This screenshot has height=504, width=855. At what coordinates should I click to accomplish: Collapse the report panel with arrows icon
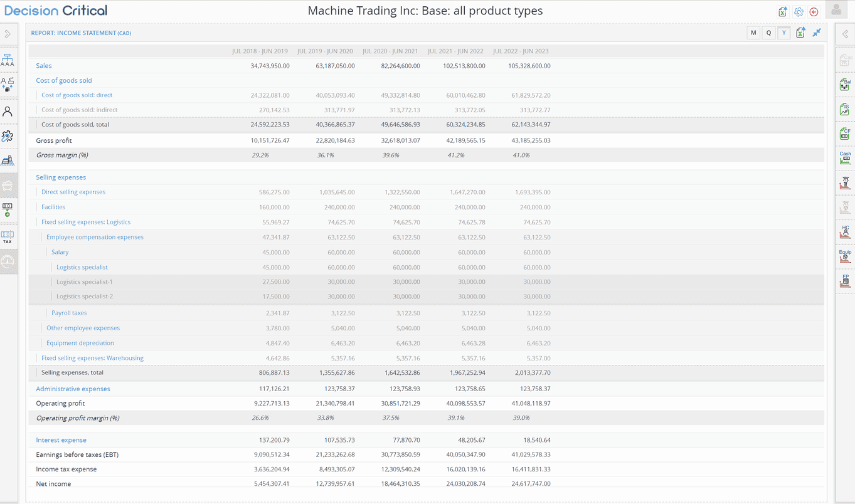817,33
